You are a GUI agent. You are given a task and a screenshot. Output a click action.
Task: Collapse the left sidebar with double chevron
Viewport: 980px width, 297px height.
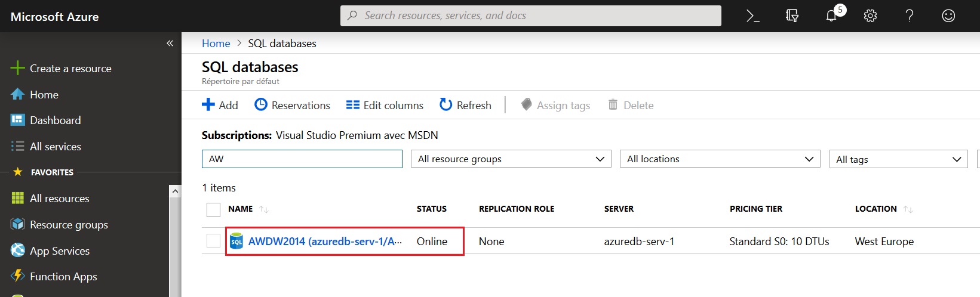(170, 43)
